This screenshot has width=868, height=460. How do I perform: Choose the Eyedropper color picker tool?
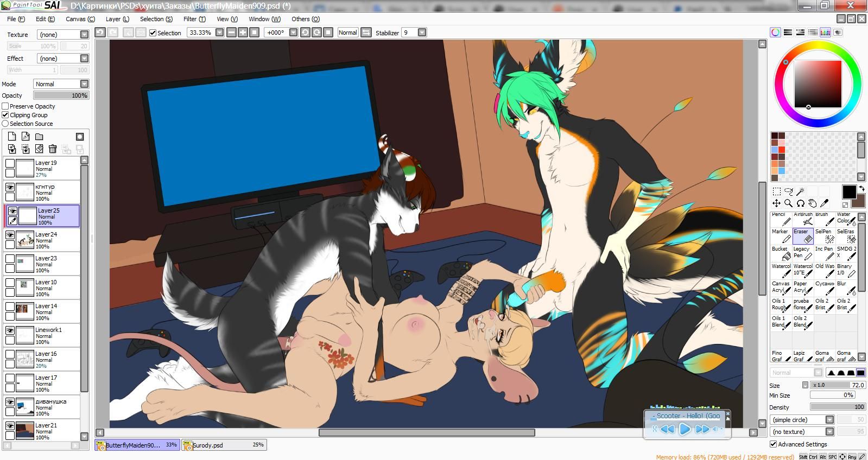(825, 203)
